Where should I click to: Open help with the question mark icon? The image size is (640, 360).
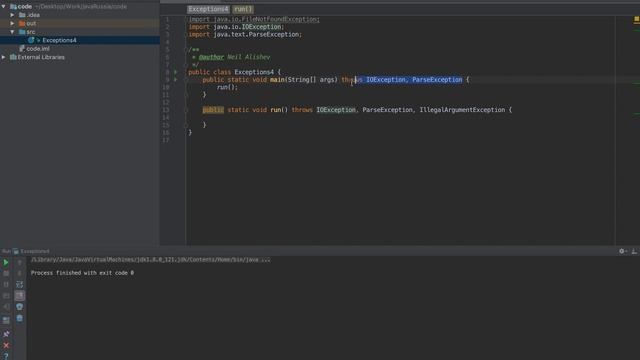(x=6, y=356)
